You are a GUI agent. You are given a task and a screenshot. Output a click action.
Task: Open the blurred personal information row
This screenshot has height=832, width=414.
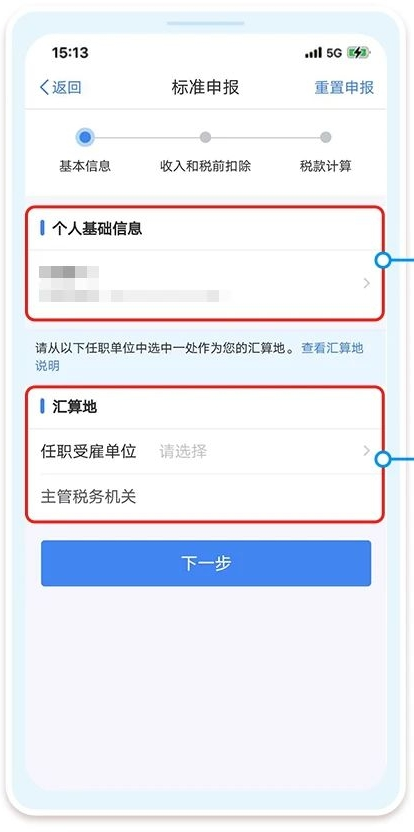point(205,284)
